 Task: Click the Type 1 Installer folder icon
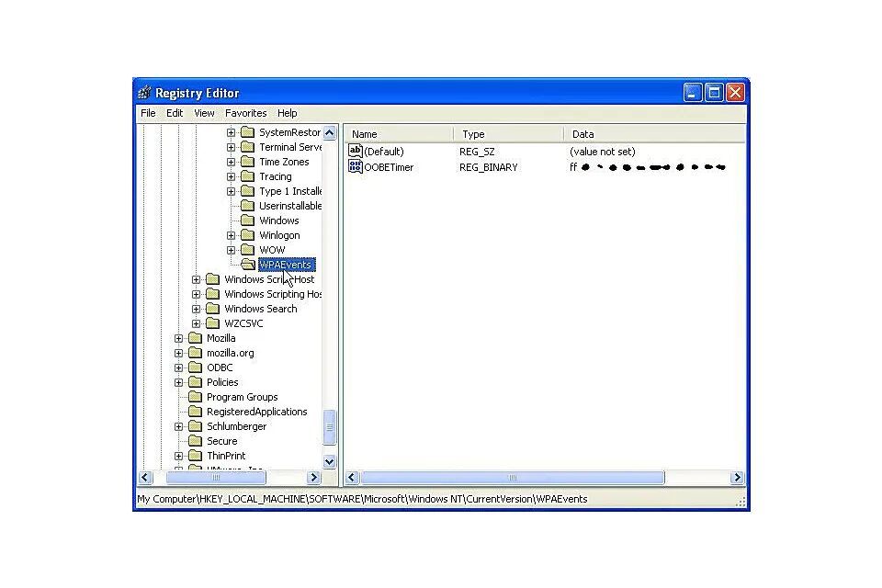tap(247, 191)
